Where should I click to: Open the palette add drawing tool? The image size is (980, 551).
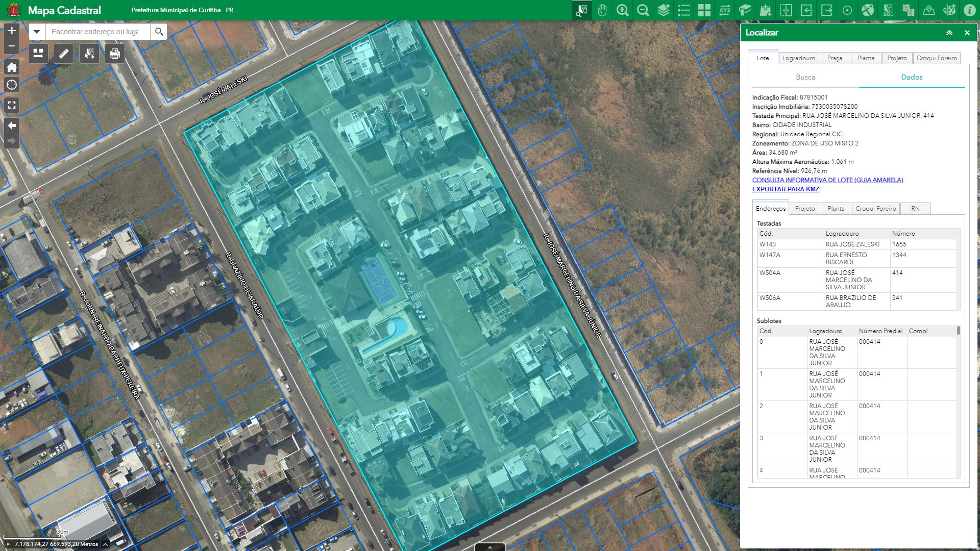coord(949,10)
